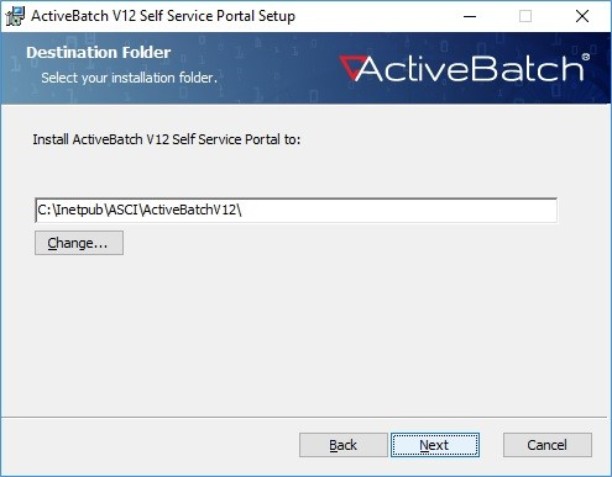Viewport: 612px width, 477px height.
Task: Click the red triangle emblem in logo
Action: pos(352,67)
